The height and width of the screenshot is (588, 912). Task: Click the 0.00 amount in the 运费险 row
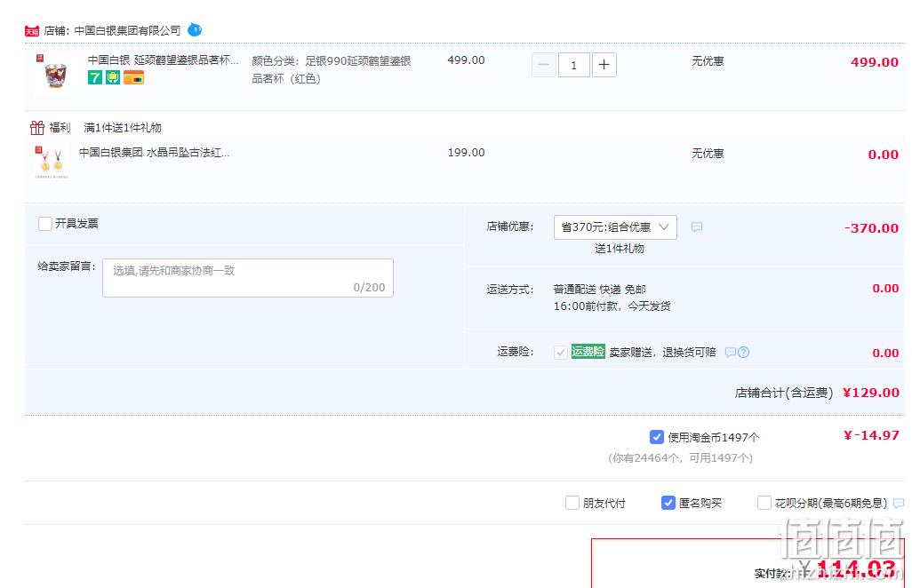(x=885, y=353)
